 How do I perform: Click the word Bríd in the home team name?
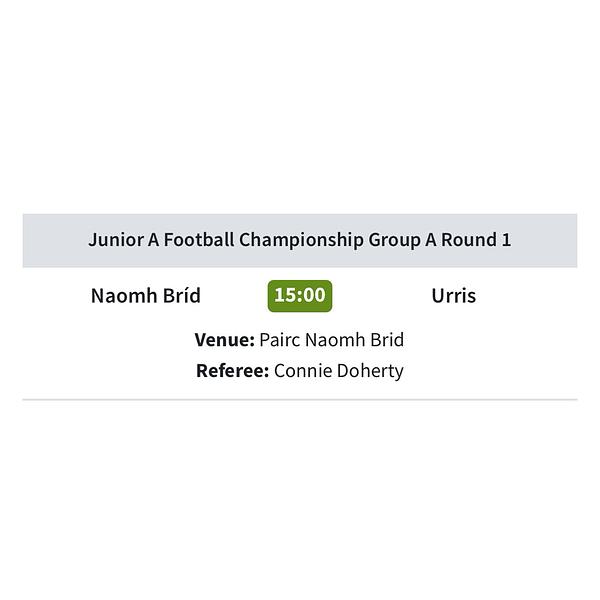click(x=182, y=295)
